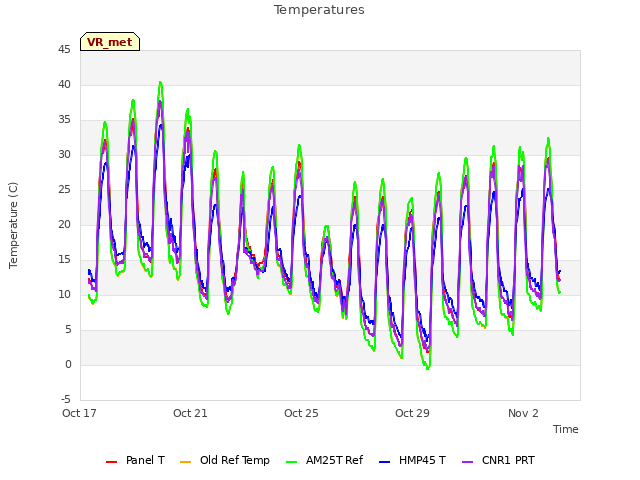Click the 'Oct 29' x-axis label
640x480 pixels.
click(412, 413)
